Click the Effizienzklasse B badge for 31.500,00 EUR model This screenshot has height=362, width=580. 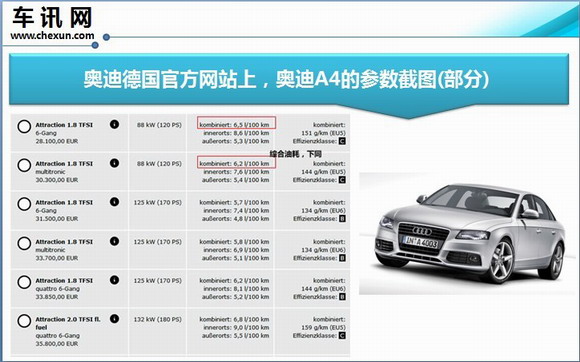pyautogui.click(x=342, y=219)
